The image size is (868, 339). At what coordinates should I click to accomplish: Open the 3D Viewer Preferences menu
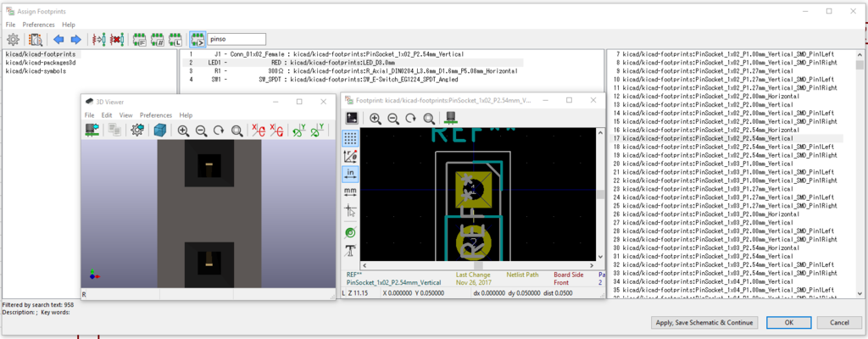pyautogui.click(x=156, y=115)
